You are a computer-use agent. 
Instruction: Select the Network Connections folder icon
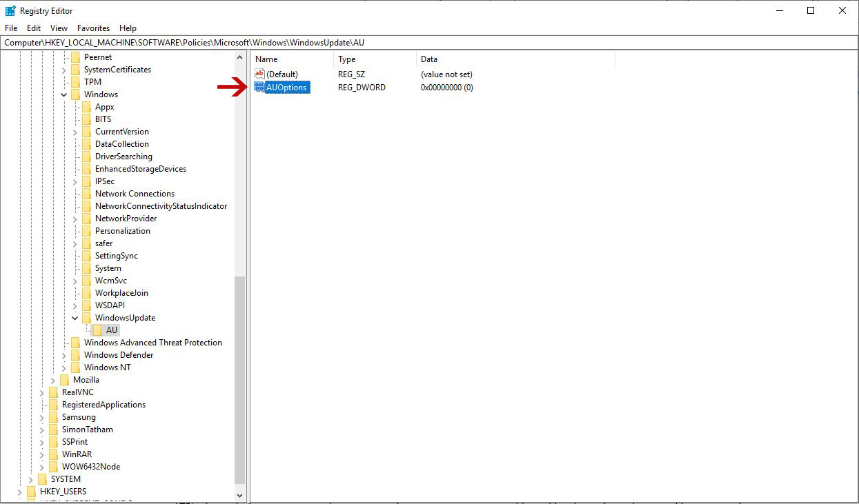[x=88, y=193]
